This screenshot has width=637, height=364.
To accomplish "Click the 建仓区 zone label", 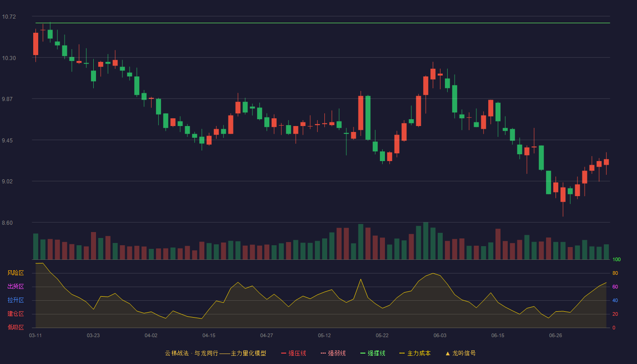I will point(15,314).
